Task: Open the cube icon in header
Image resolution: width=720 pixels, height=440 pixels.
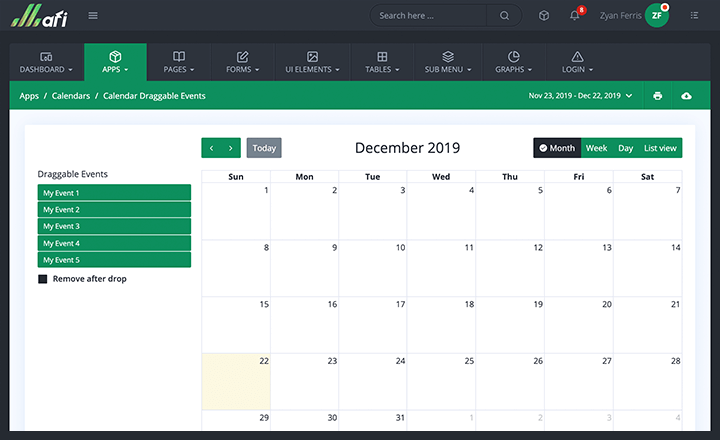Action: click(x=544, y=15)
